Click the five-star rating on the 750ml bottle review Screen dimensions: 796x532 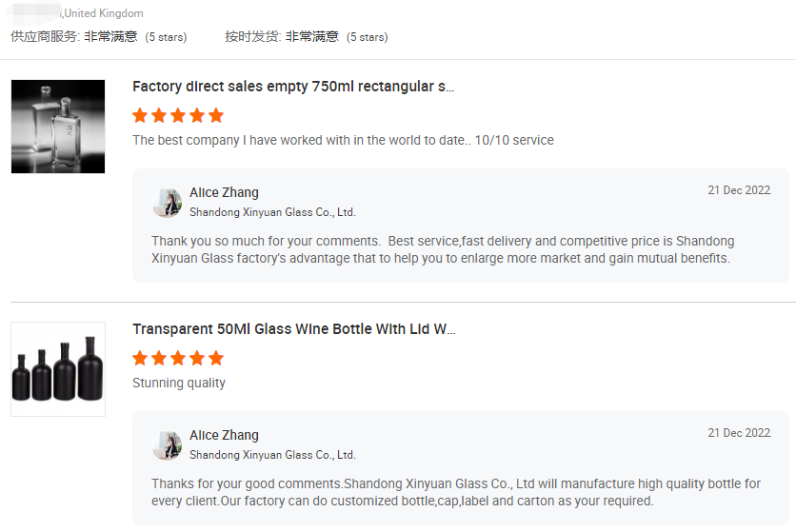178,115
